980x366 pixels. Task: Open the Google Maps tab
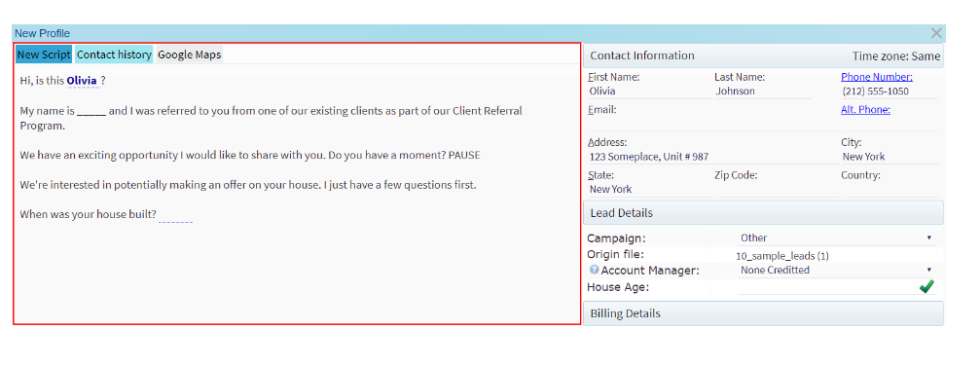190,55
